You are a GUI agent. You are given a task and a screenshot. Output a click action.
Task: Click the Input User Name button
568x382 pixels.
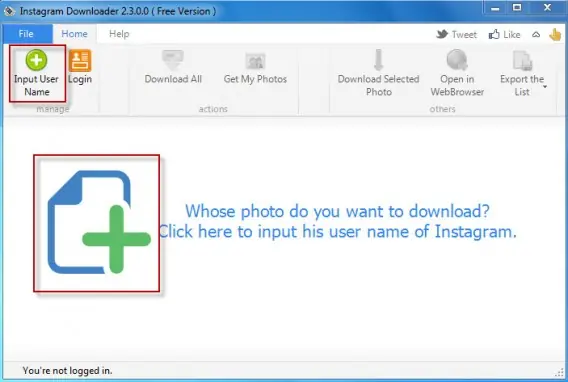[37, 73]
